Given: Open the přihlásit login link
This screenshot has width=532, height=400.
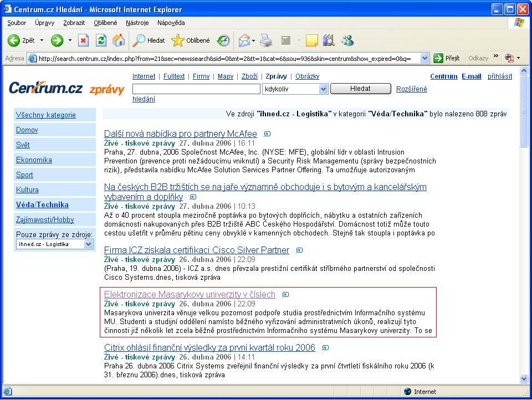Looking at the screenshot, I should 500,76.
